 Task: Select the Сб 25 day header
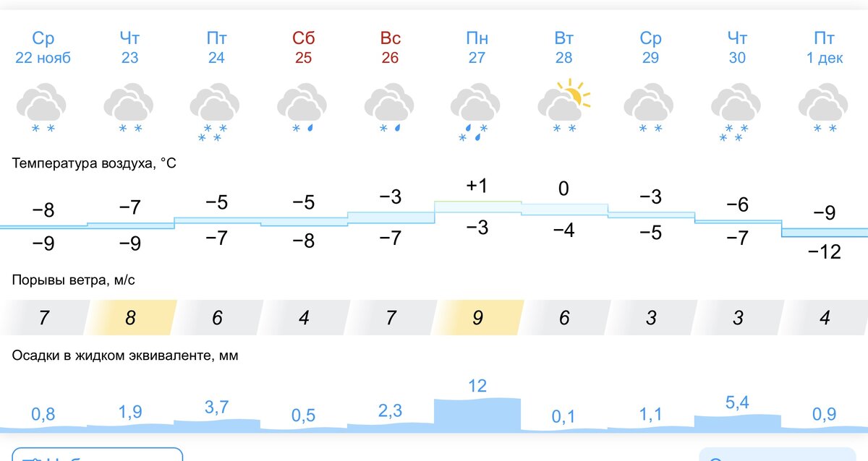(x=303, y=48)
